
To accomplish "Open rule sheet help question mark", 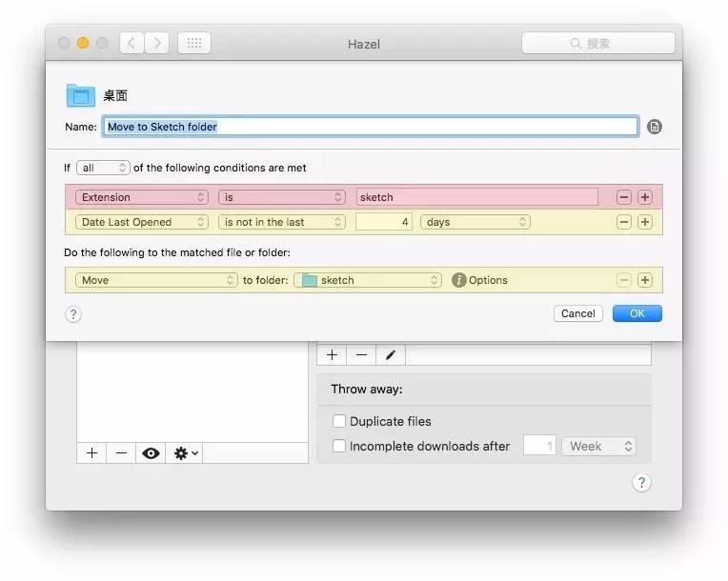I will coord(72,314).
